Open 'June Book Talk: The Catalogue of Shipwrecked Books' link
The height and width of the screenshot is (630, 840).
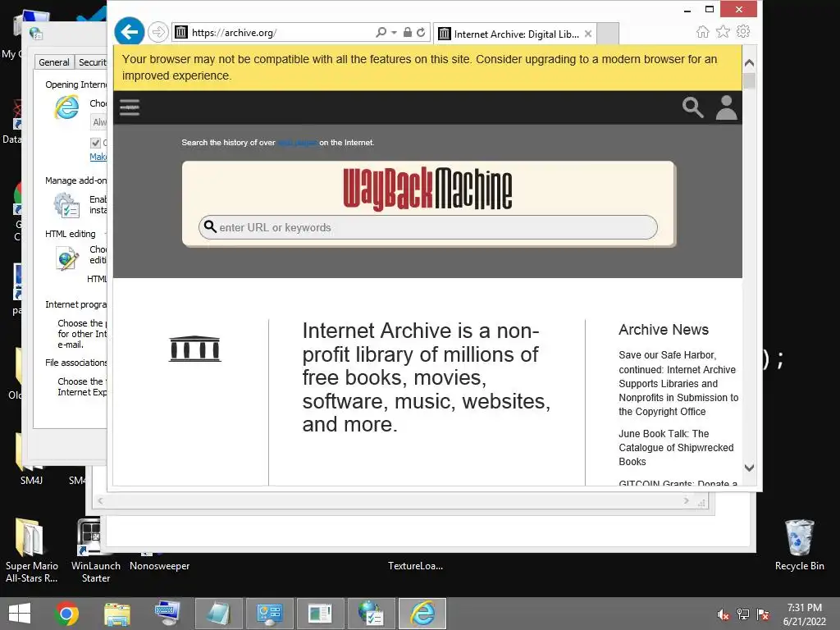coord(676,447)
